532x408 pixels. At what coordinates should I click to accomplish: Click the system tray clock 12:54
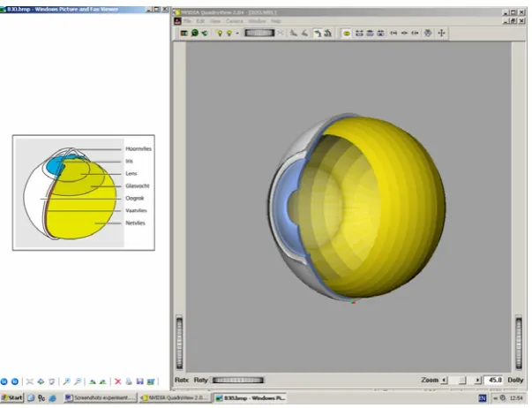pos(516,398)
